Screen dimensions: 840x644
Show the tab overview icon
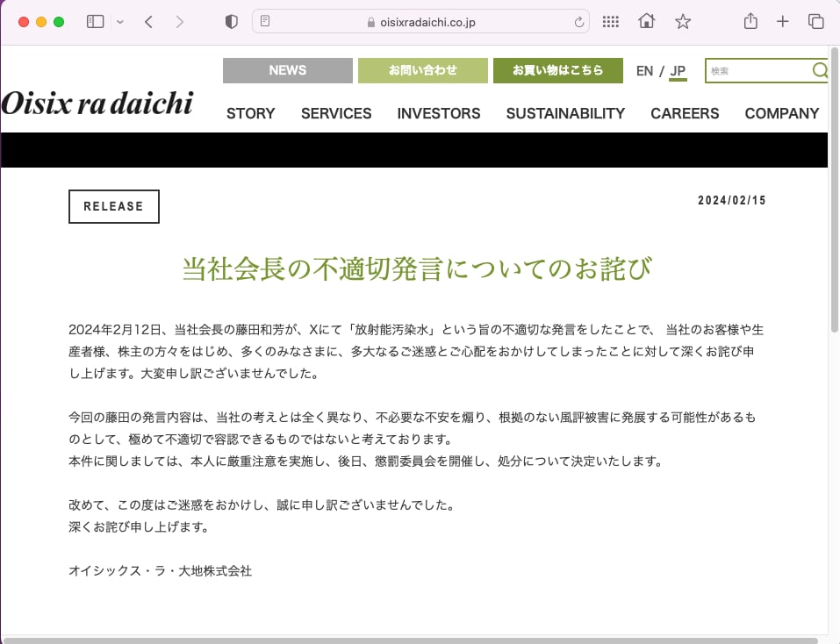click(x=815, y=22)
